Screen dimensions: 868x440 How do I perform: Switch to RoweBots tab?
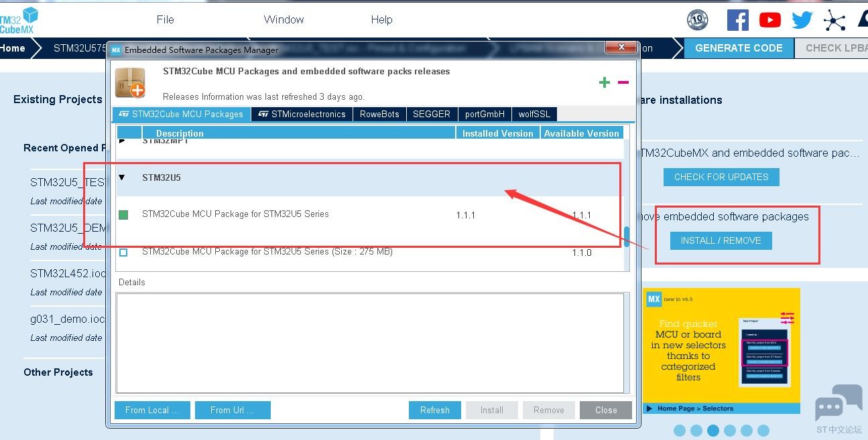(x=379, y=114)
